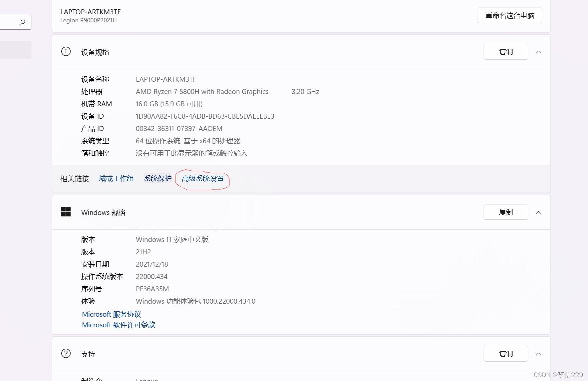Click the 序列号 label

(92, 289)
